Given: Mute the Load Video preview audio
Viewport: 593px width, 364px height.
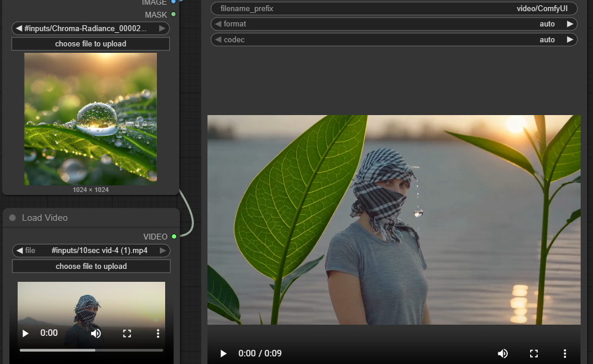Looking at the screenshot, I should [x=96, y=333].
